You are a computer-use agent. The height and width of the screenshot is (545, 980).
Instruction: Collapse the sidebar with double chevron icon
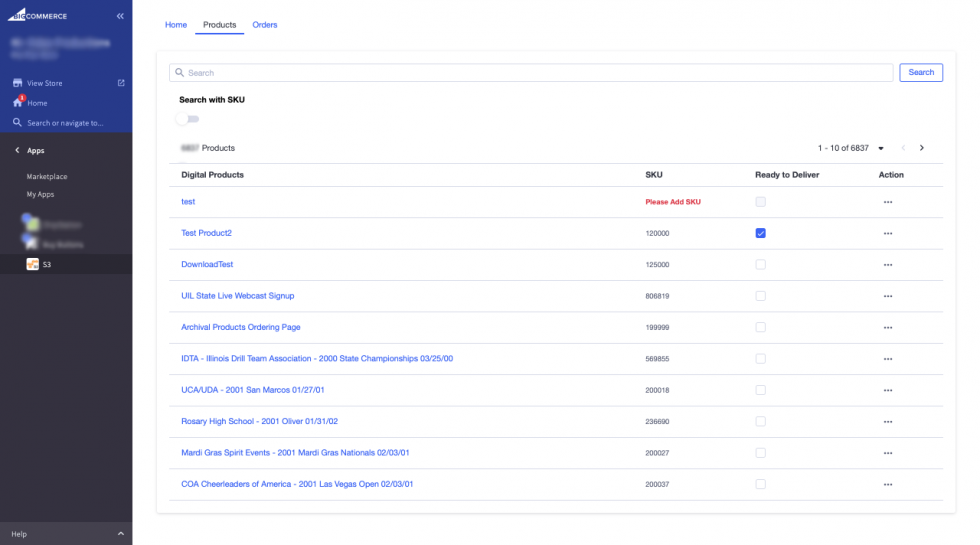click(x=121, y=16)
